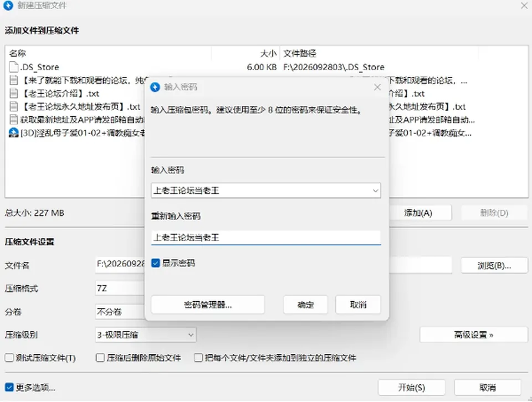Open the 压缩格式 dropdown showing 7Z
The height and width of the screenshot is (402, 532).
tap(120, 288)
